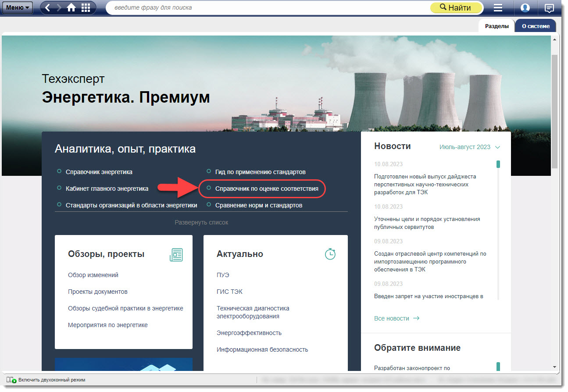Expand the list via Развернуть список

click(201, 222)
